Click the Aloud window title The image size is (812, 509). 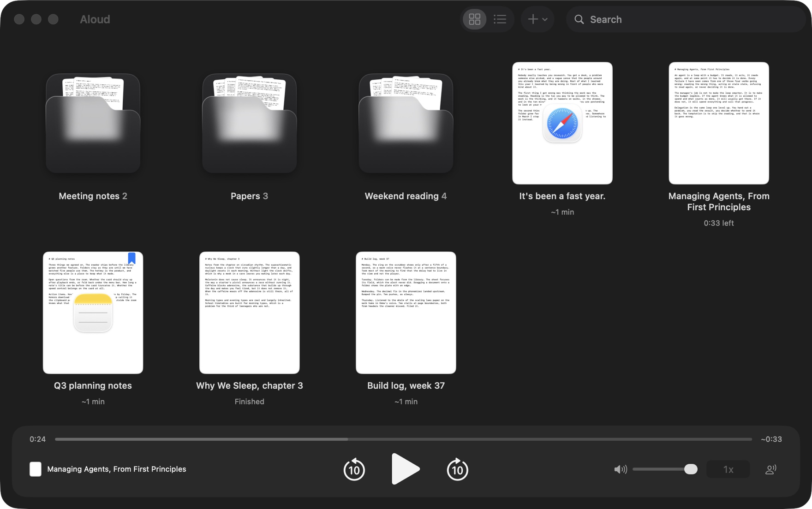click(95, 19)
